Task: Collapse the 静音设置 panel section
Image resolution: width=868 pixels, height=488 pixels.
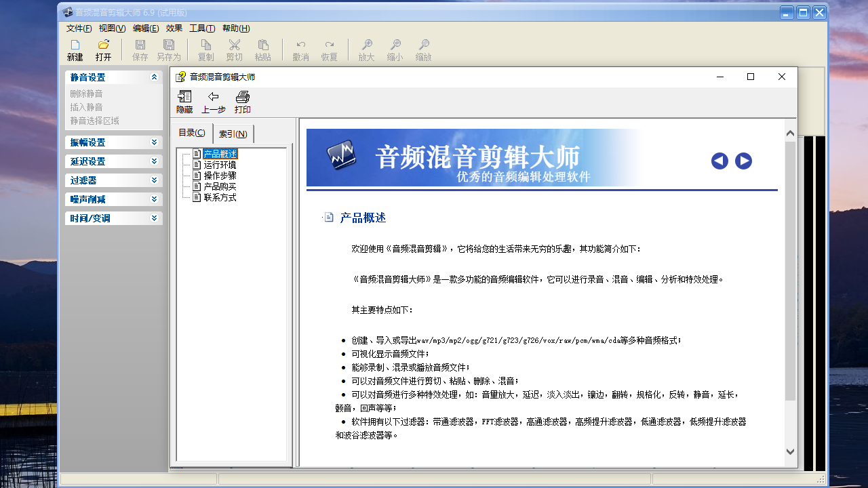Action: (154, 77)
